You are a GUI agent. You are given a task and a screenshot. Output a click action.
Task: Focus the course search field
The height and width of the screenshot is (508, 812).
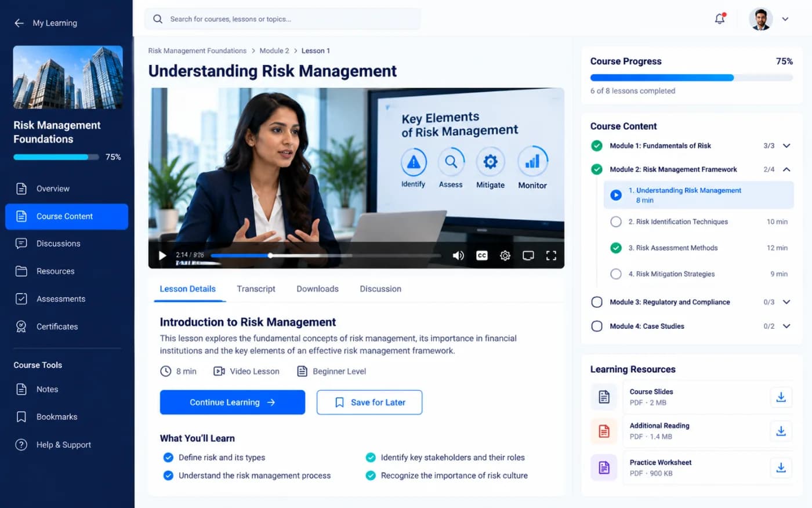[282, 19]
